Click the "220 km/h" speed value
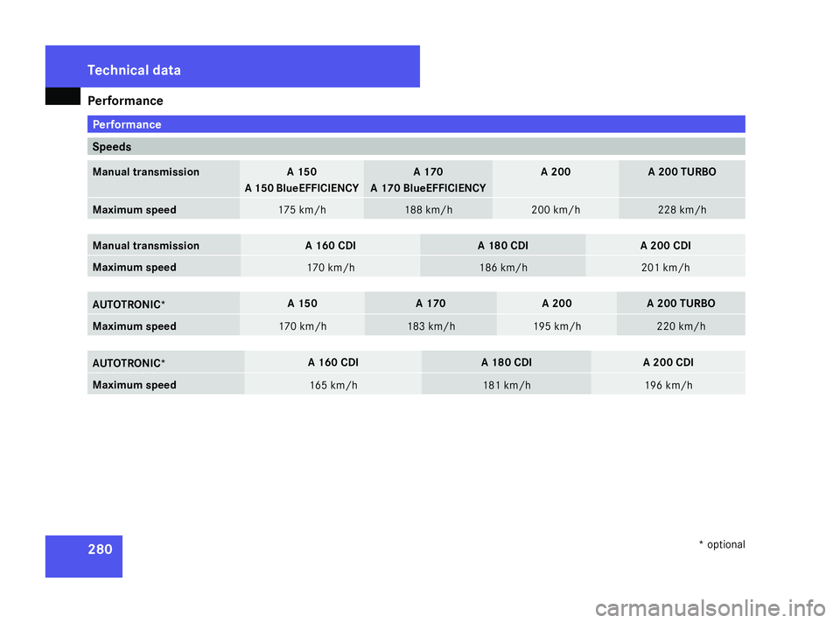The width and height of the screenshot is (840, 623). [x=681, y=326]
